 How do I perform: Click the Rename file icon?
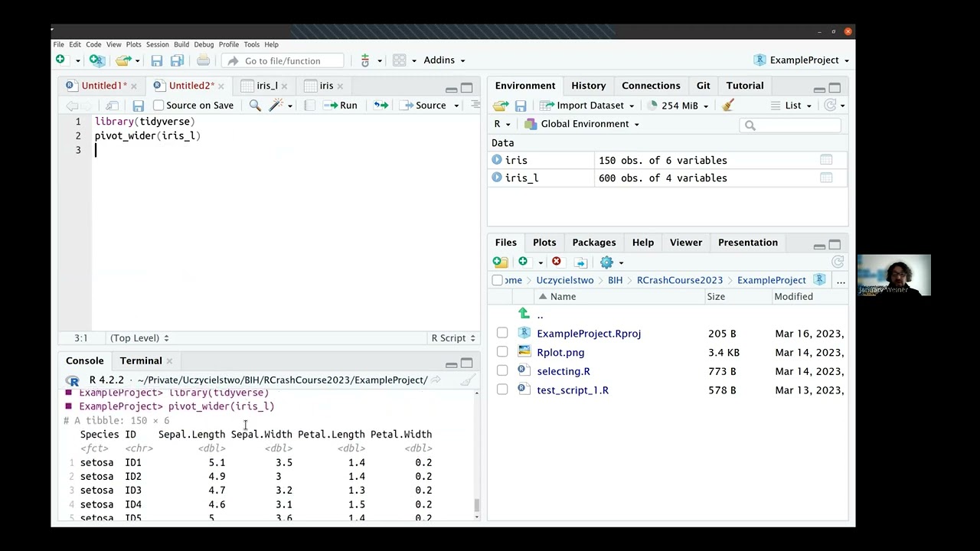[580, 262]
